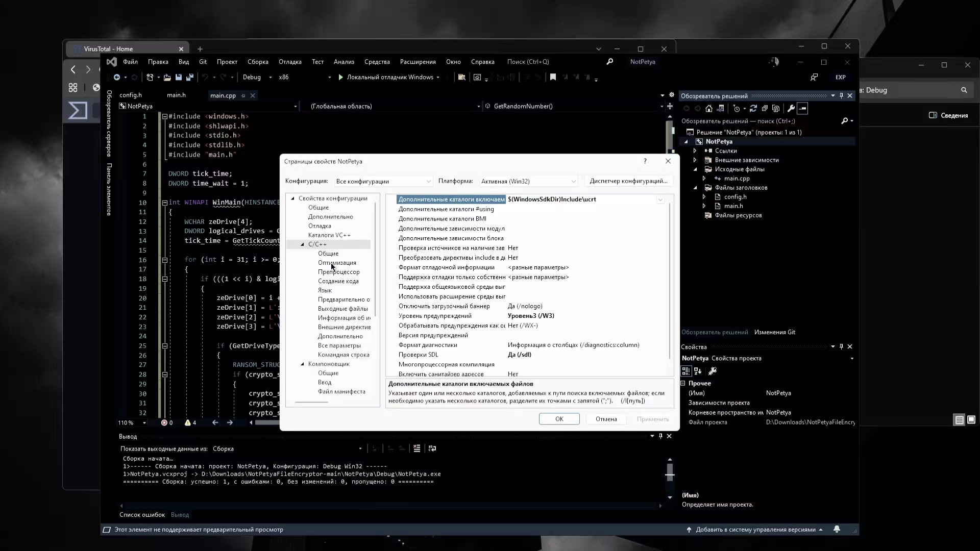
Task: Collapse the Компоновщик node in the tree
Action: (x=302, y=364)
